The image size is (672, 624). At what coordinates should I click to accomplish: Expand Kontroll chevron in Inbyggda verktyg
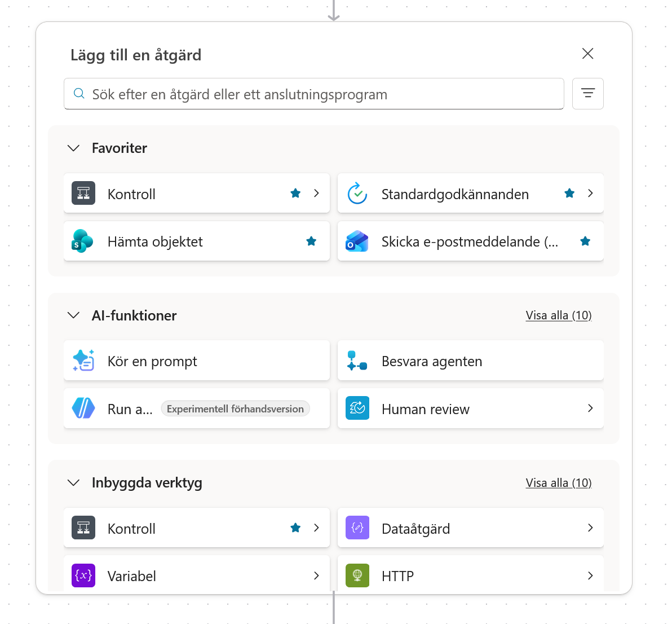pos(317,528)
